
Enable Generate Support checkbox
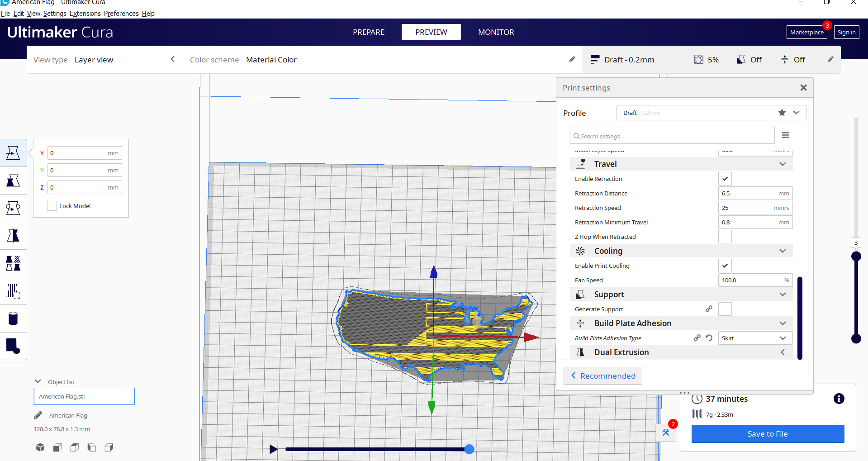(725, 309)
